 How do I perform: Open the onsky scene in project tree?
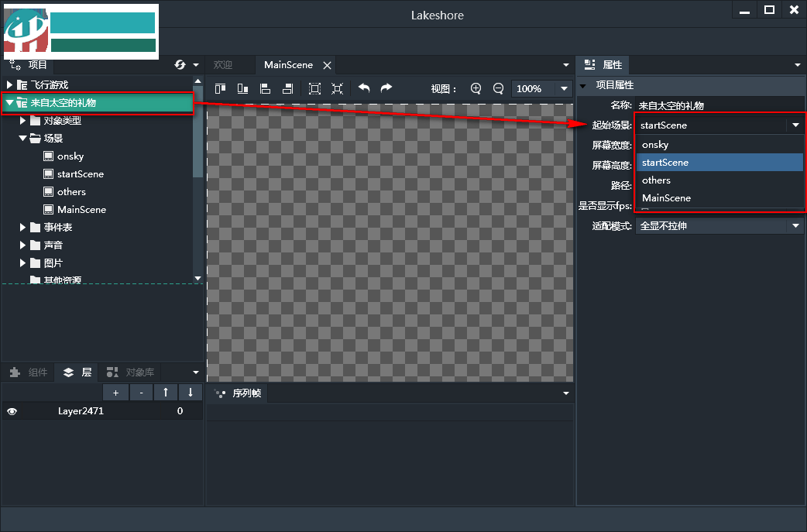pyautogui.click(x=70, y=156)
